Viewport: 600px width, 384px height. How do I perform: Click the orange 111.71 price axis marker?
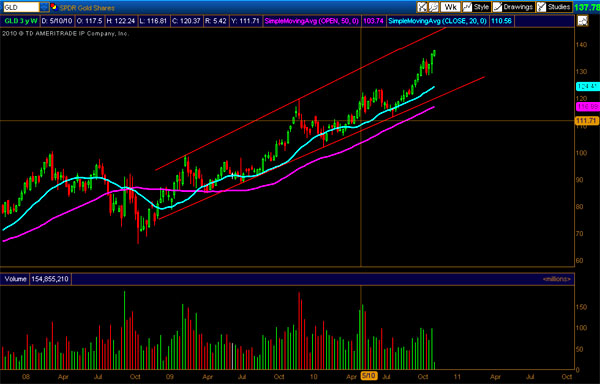coord(587,120)
